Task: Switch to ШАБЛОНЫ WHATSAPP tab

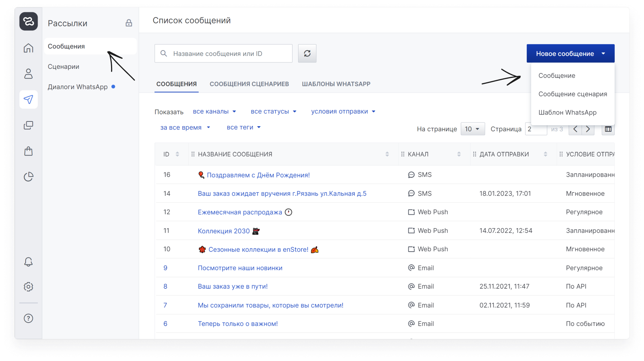Action: click(336, 84)
